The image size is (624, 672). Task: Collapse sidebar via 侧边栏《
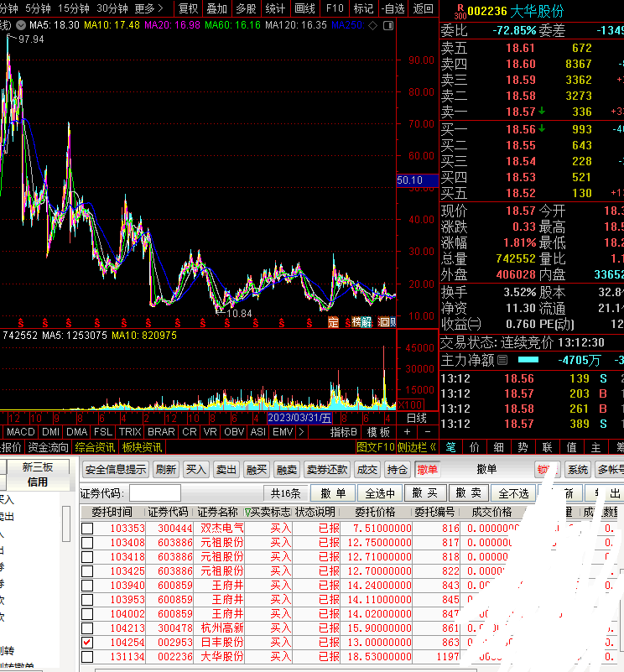416,447
